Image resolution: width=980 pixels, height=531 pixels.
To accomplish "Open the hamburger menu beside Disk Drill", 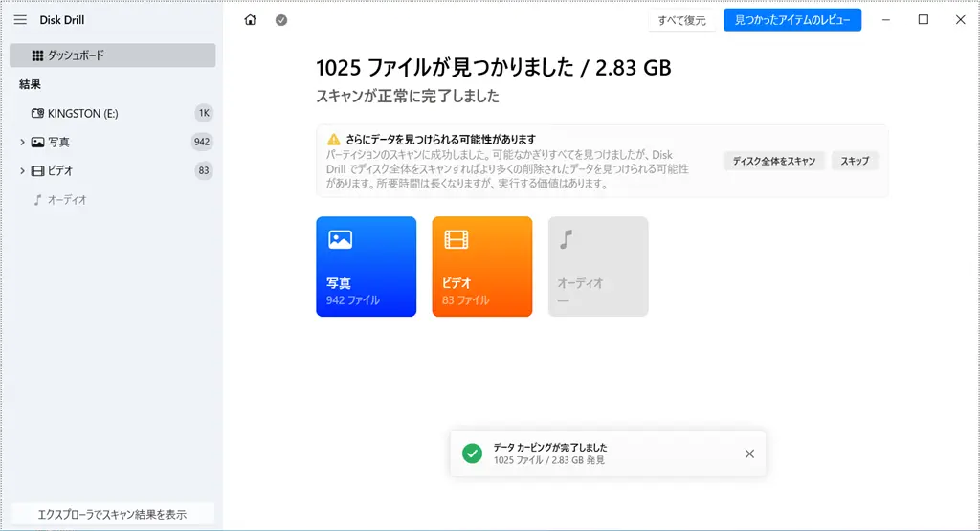I will [20, 20].
